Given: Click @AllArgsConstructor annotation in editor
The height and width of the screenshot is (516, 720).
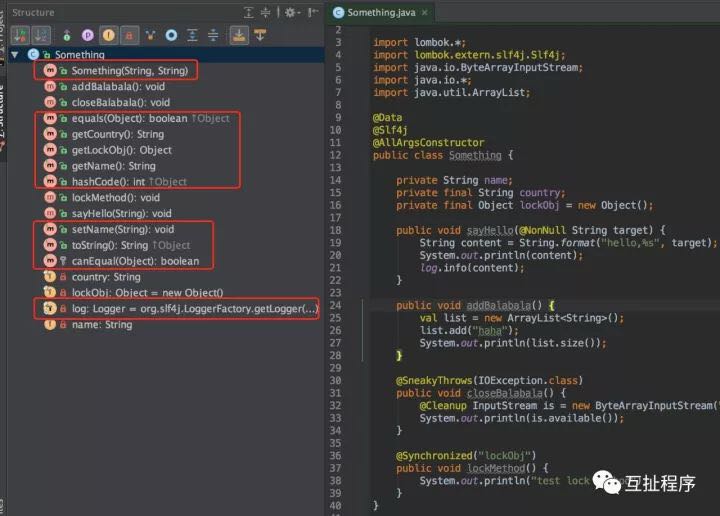Looking at the screenshot, I should (428, 142).
